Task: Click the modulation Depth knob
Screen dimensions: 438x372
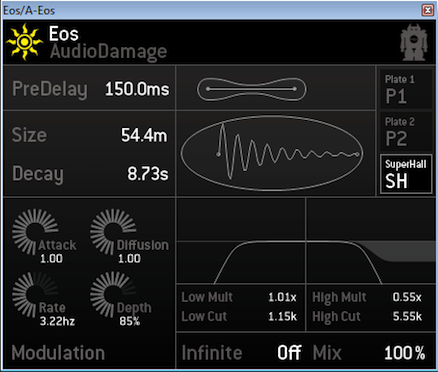Action: [112, 293]
